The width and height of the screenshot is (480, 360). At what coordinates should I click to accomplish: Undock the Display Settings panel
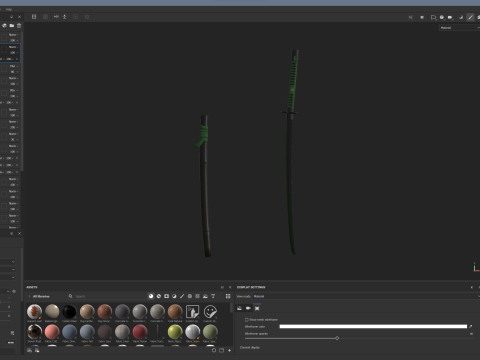click(x=472, y=287)
